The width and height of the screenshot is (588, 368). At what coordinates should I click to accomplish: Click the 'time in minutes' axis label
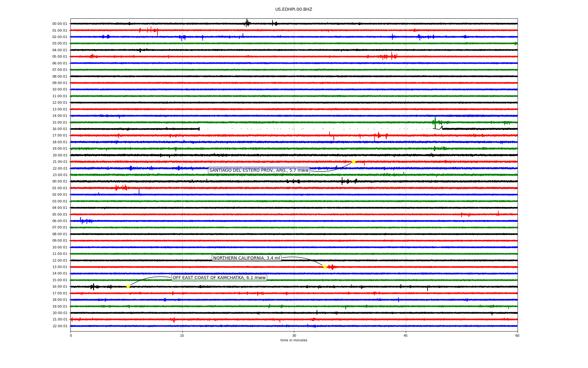294,340
